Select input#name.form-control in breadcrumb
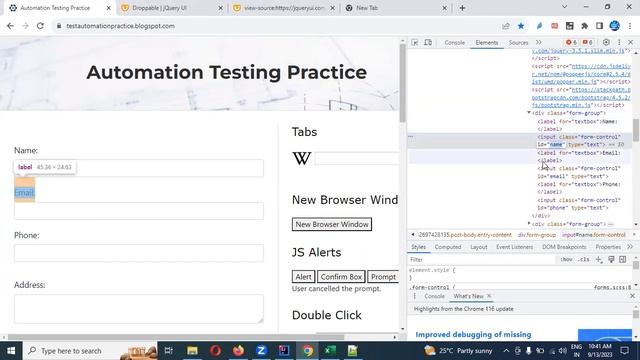The image size is (640, 360). click(594, 235)
